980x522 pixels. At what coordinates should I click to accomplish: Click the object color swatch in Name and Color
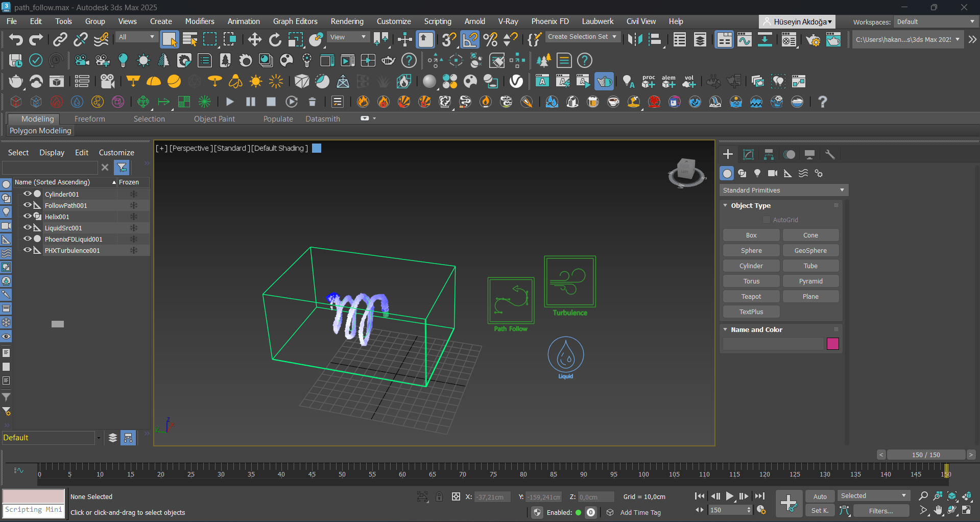[832, 344]
